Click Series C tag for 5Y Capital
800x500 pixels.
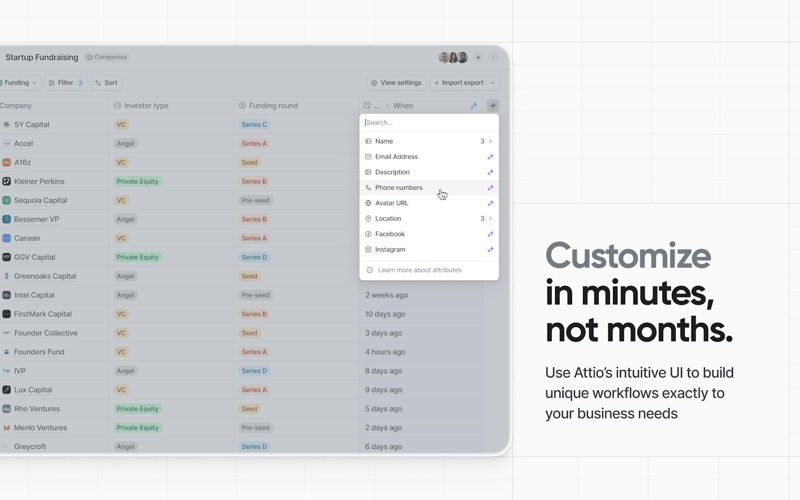click(x=254, y=124)
